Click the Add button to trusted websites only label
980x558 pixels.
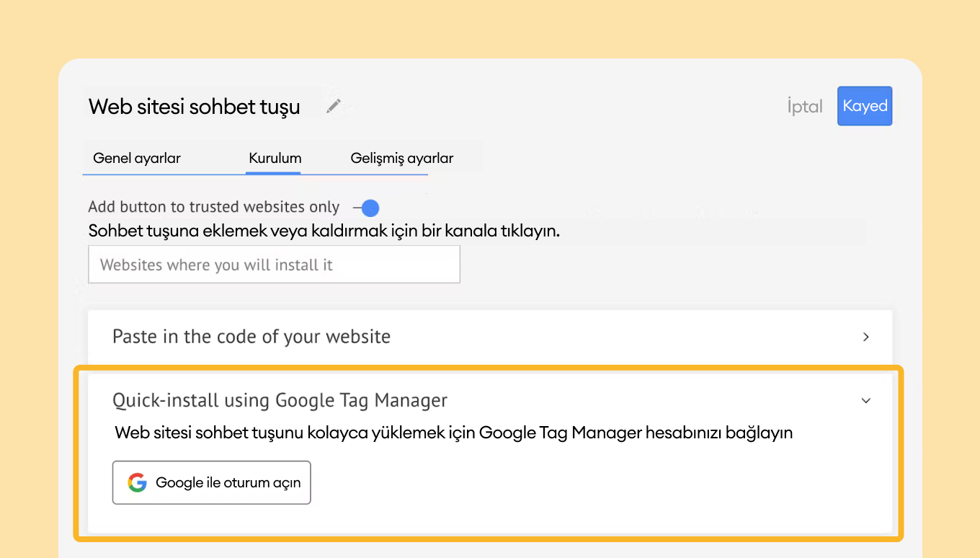pyautogui.click(x=213, y=207)
